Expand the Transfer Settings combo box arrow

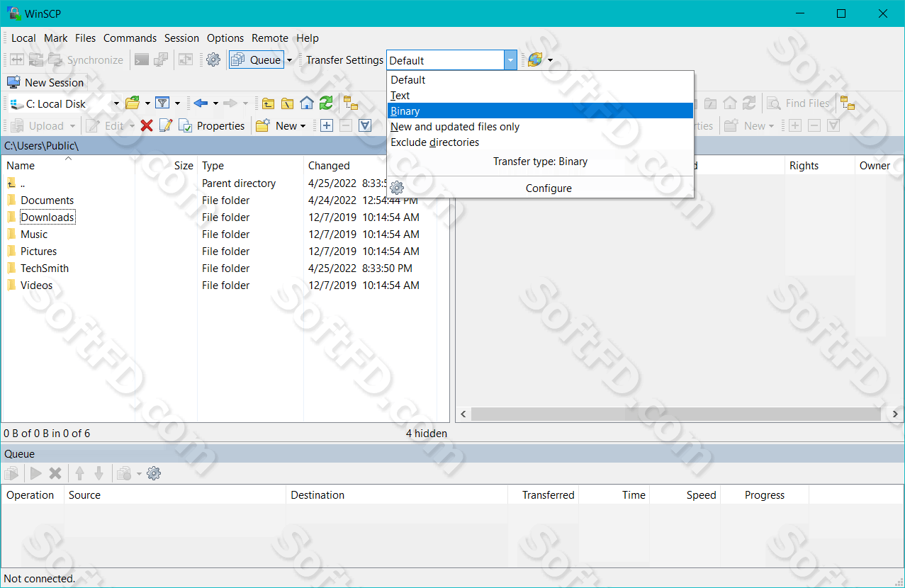coord(511,60)
